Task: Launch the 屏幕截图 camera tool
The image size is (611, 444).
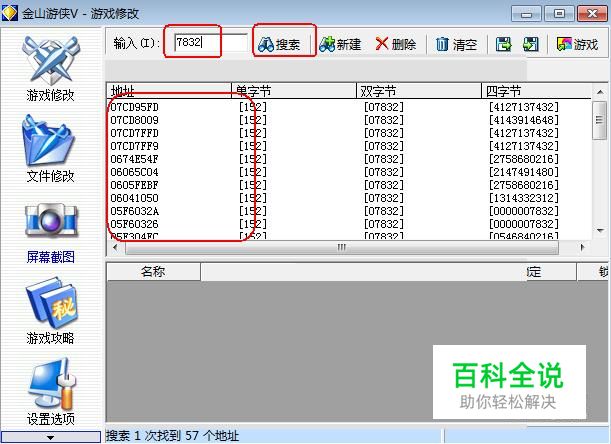Action: click(x=51, y=233)
